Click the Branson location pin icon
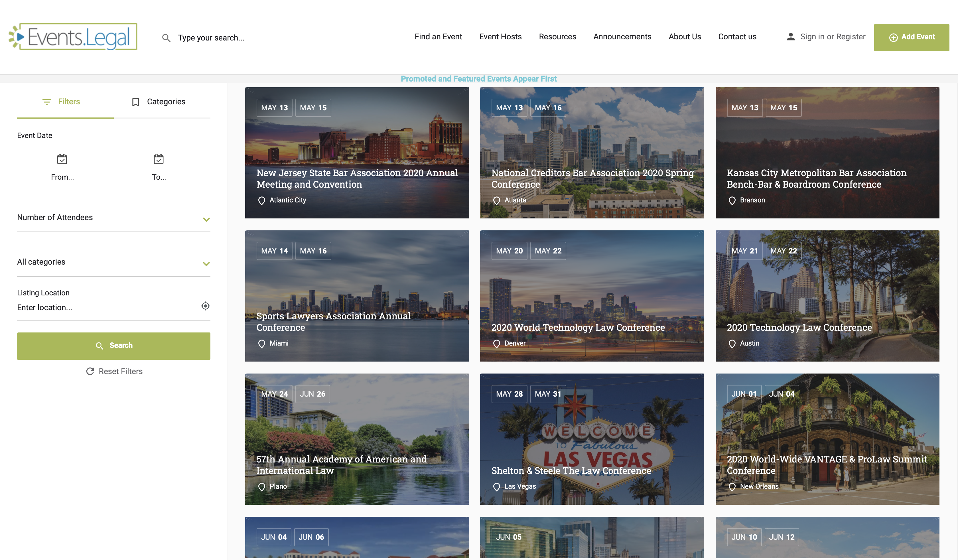 coord(732,200)
